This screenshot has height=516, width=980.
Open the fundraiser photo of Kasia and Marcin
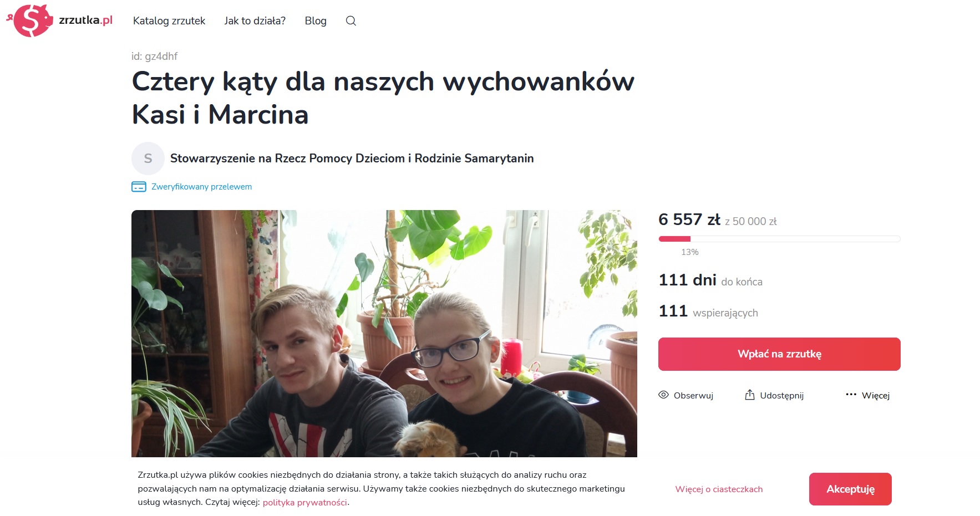click(384, 334)
